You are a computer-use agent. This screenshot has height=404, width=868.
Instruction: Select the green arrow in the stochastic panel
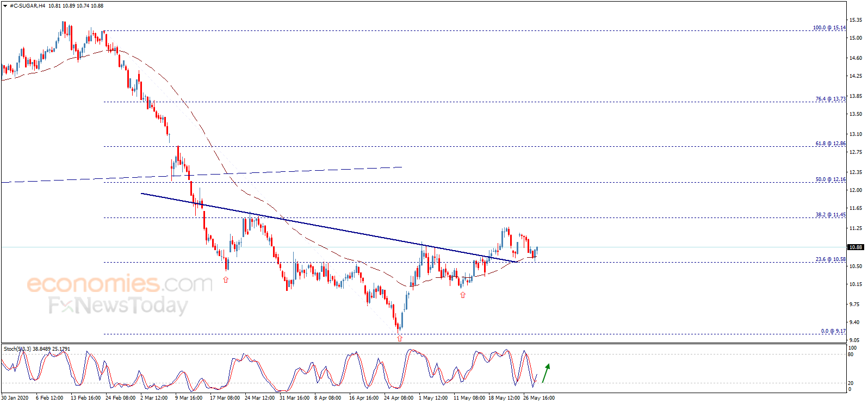(x=546, y=373)
